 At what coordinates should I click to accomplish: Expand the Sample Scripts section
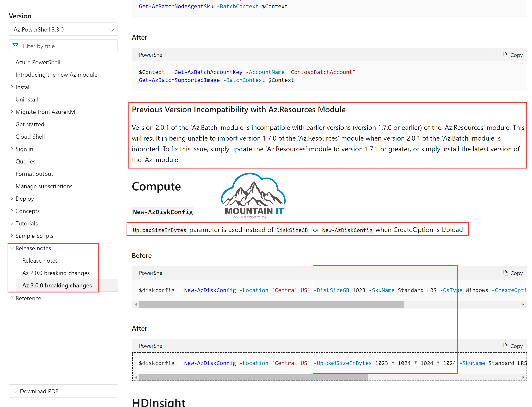[x=12, y=236]
